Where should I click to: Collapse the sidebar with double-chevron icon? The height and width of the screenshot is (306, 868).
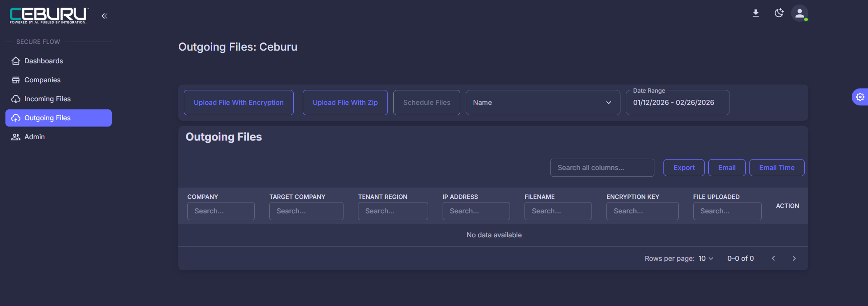point(105,16)
